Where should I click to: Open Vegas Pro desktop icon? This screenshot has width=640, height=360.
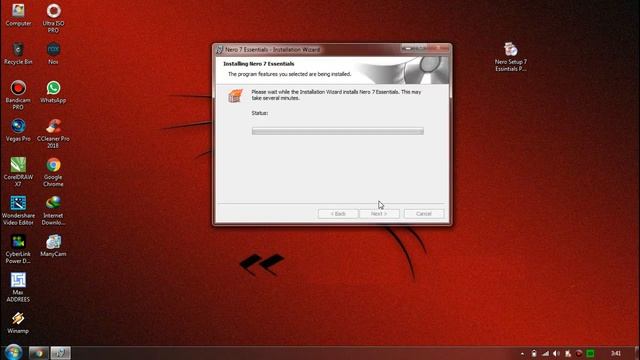pyautogui.click(x=18, y=130)
